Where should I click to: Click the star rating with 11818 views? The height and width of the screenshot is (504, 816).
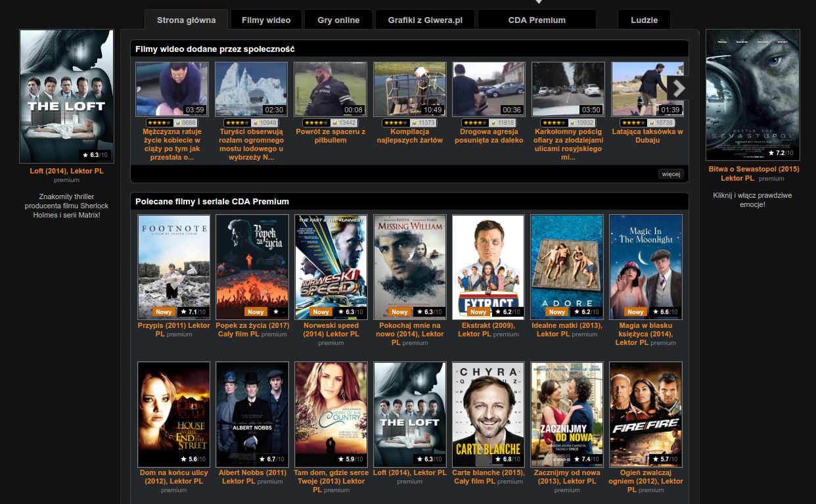(489, 123)
